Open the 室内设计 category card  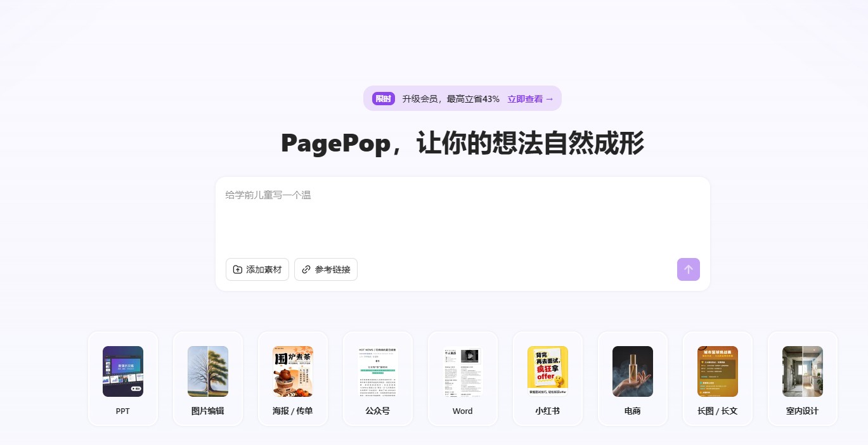coord(802,378)
